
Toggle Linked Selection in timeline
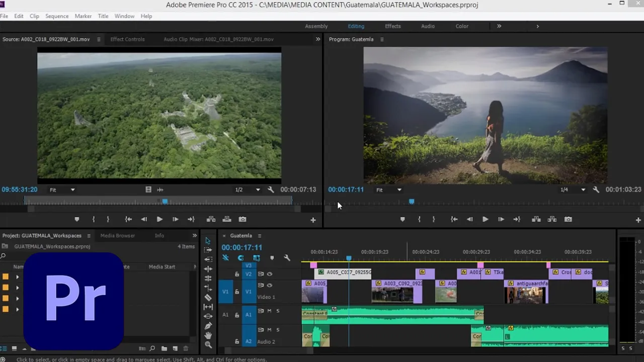tap(256, 258)
